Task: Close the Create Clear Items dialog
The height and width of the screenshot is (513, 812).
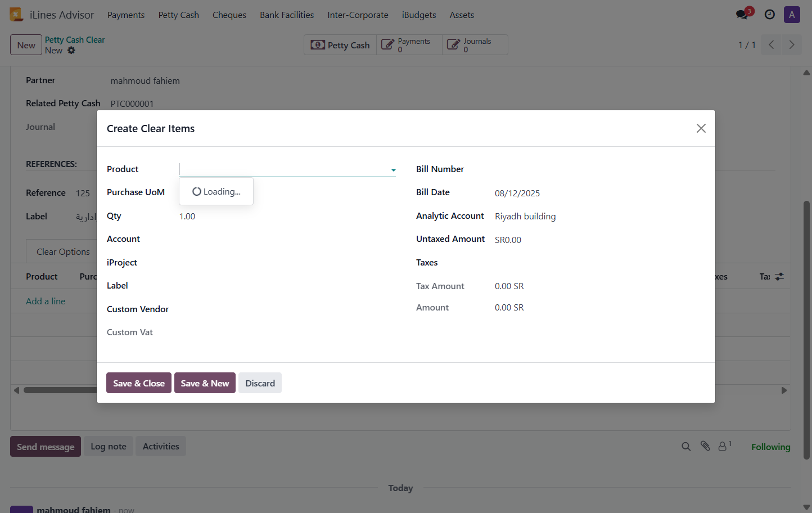Action: (701, 128)
